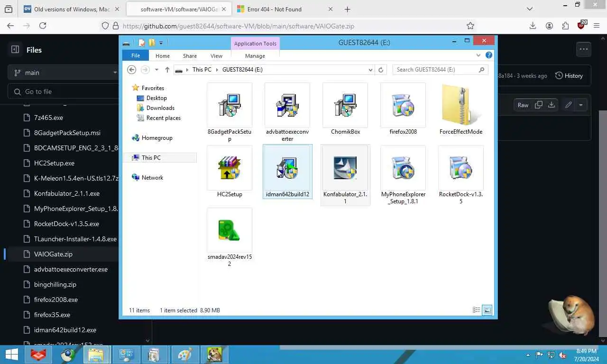
Task: Open Firefox account icon
Action: point(549,26)
